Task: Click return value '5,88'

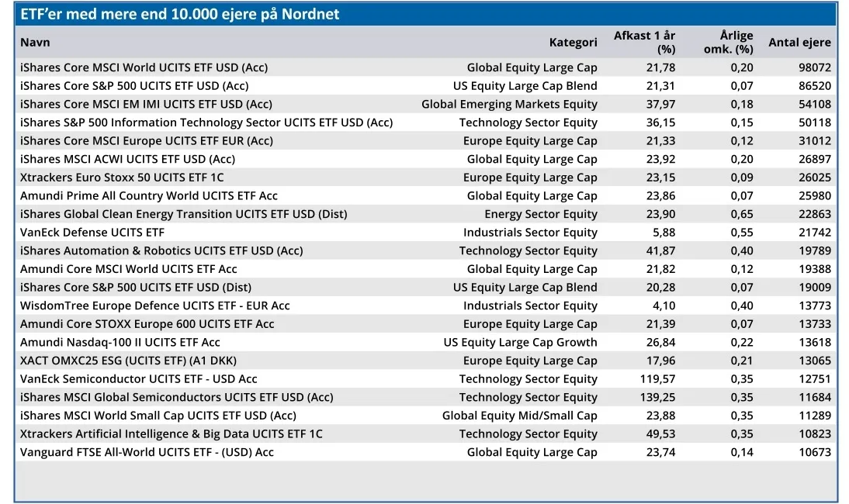Action: [x=664, y=233]
